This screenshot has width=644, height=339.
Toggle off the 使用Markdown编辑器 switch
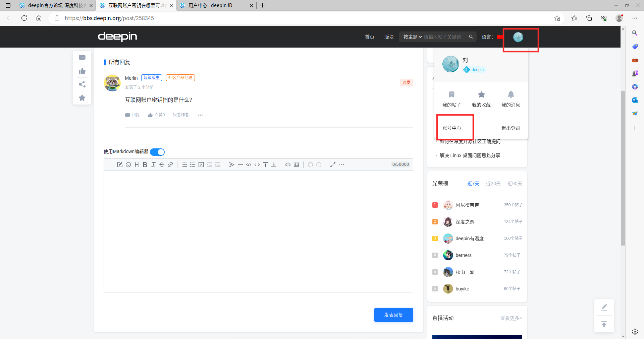(x=157, y=152)
